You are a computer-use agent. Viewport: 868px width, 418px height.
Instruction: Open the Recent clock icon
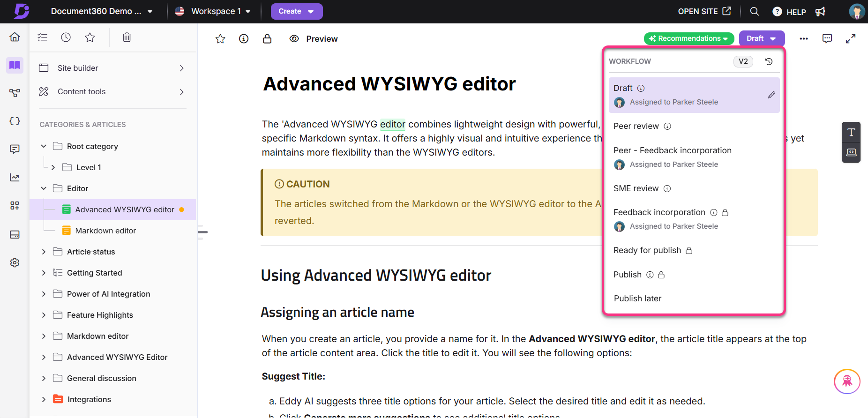pos(66,37)
